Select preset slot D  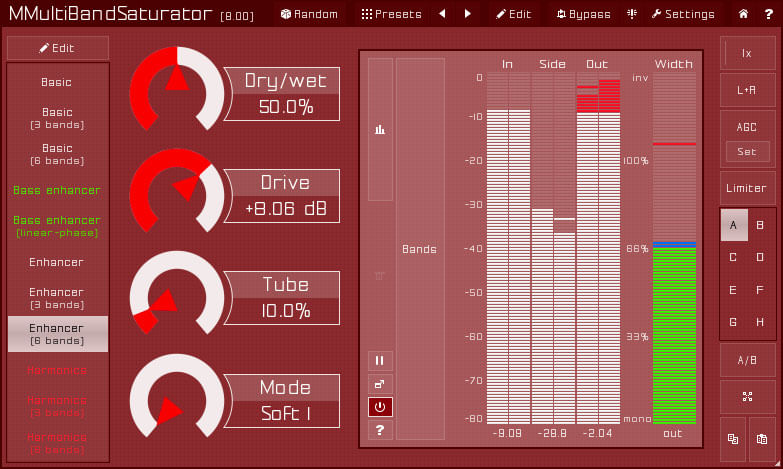click(x=760, y=257)
